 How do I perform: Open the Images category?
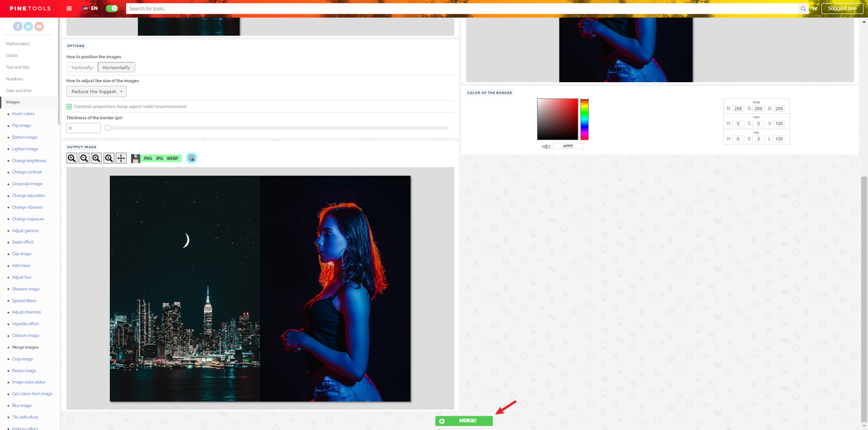(x=13, y=102)
